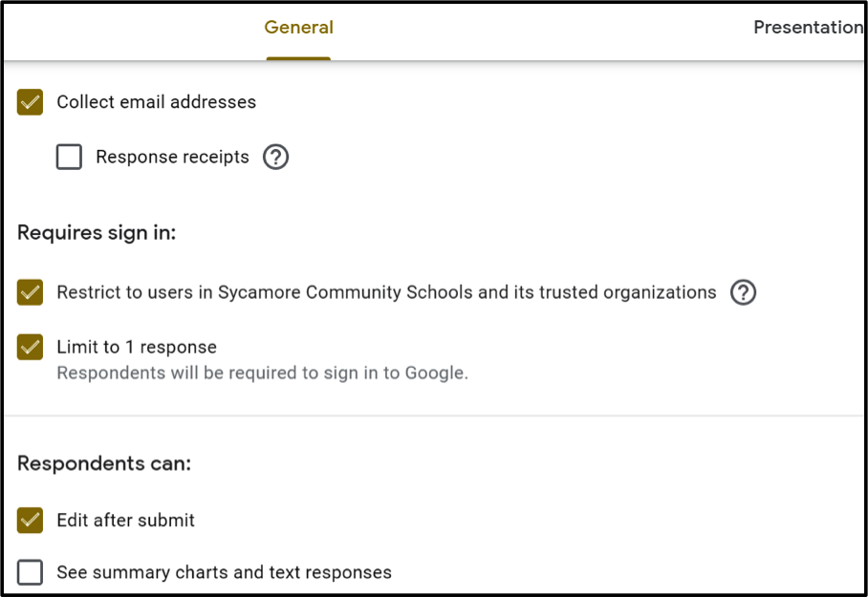
Task: Click the "Collect email addresses" label text
Action: [156, 102]
